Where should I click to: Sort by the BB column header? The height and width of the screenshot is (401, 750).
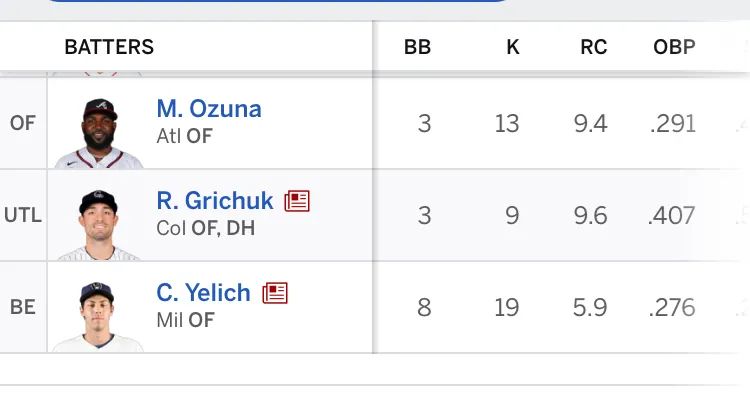pos(417,47)
